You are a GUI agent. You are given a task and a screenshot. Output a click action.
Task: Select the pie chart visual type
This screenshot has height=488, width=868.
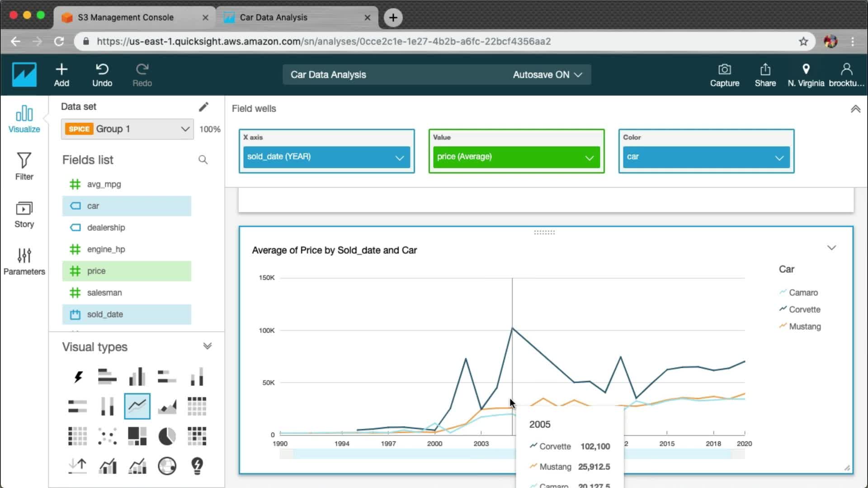pos(167,436)
